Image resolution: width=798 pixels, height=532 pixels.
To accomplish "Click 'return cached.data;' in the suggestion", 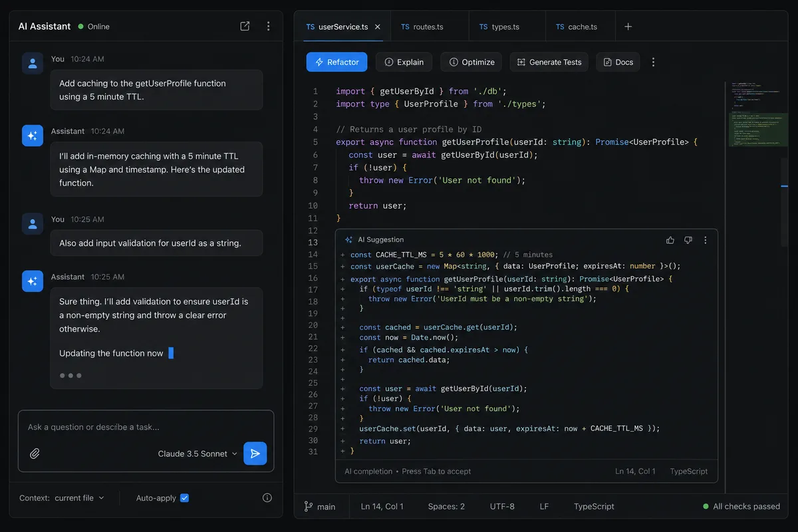I will click(x=409, y=360).
